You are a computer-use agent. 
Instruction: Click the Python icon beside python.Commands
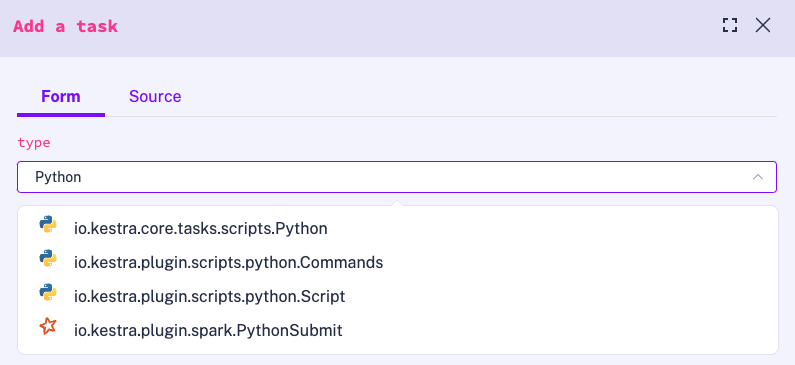pyautogui.click(x=48, y=259)
